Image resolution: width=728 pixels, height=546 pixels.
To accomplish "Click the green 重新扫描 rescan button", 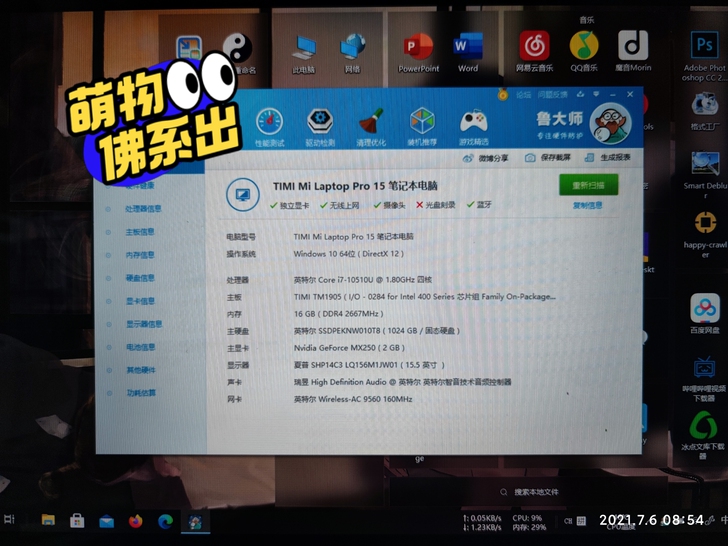I will coord(588,185).
